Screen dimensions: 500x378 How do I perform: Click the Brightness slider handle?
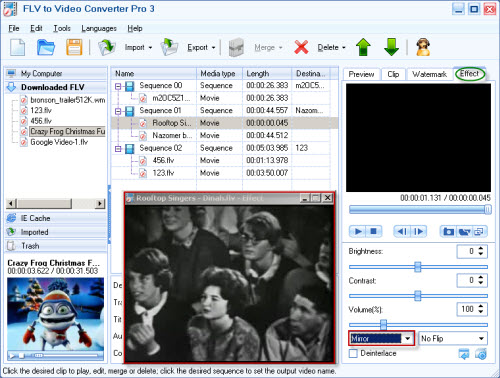[x=418, y=267]
